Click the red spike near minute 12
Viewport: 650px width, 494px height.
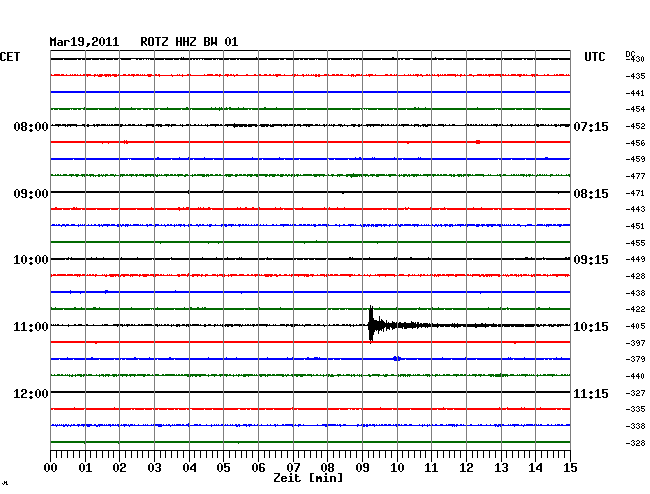coord(478,142)
